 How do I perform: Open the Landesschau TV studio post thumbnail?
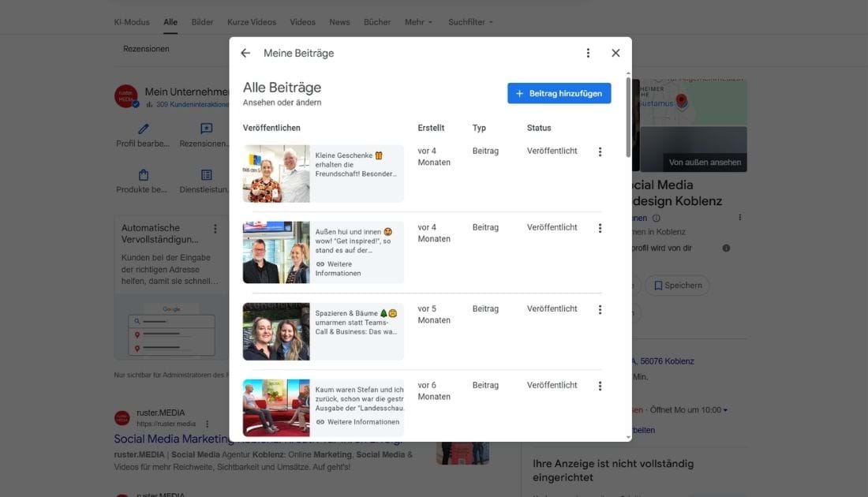[x=276, y=408]
